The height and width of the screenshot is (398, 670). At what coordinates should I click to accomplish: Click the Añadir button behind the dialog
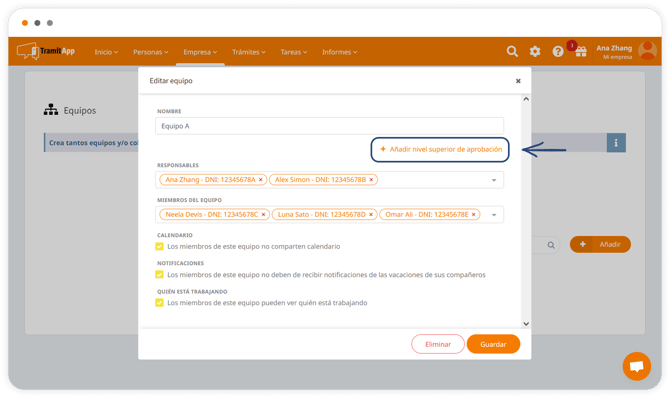(600, 245)
